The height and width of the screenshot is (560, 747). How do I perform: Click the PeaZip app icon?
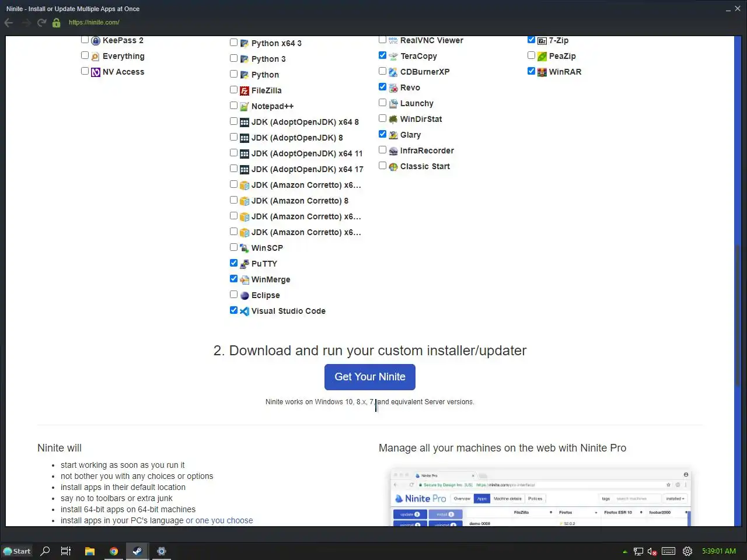pos(542,57)
